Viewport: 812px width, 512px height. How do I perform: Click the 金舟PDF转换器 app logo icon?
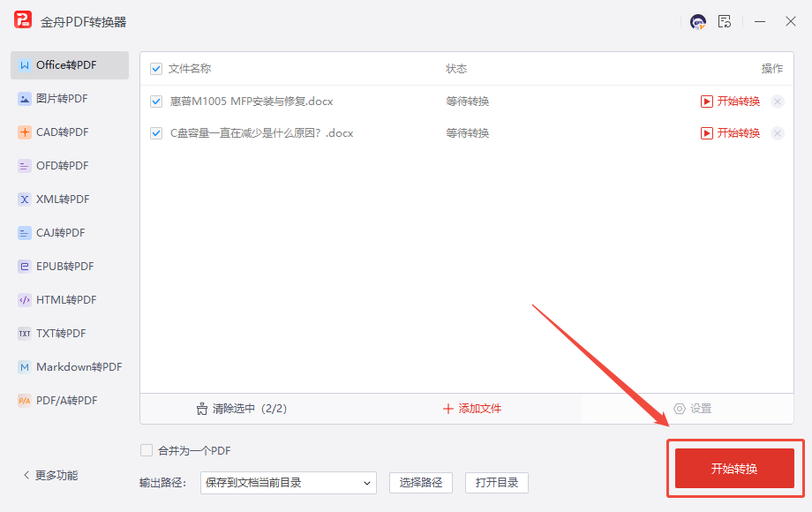[23, 19]
